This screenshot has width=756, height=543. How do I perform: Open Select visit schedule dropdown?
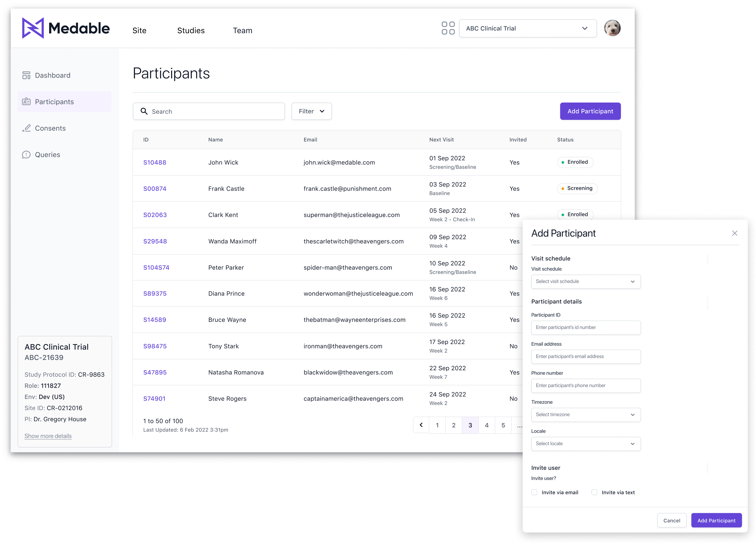tap(585, 281)
